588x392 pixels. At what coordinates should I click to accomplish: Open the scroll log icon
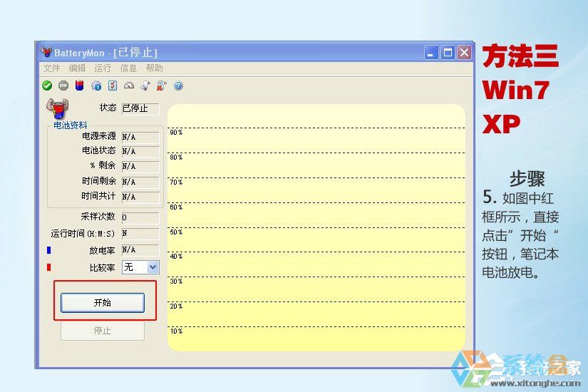click(x=145, y=86)
